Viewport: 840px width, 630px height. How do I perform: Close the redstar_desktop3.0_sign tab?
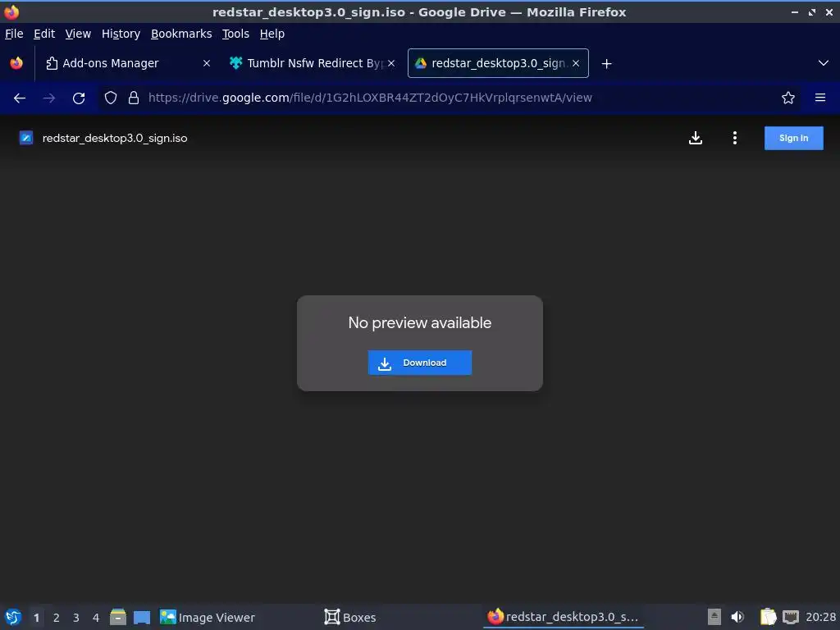(x=576, y=63)
